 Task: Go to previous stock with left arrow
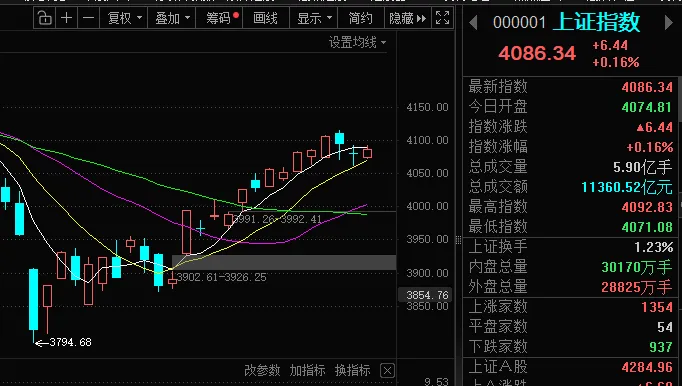tap(473, 23)
